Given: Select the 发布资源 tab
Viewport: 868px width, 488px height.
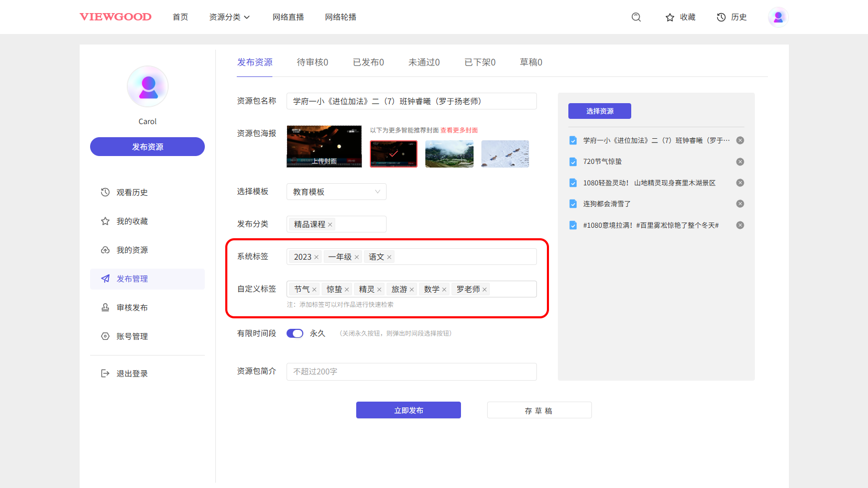Looking at the screenshot, I should (x=255, y=62).
